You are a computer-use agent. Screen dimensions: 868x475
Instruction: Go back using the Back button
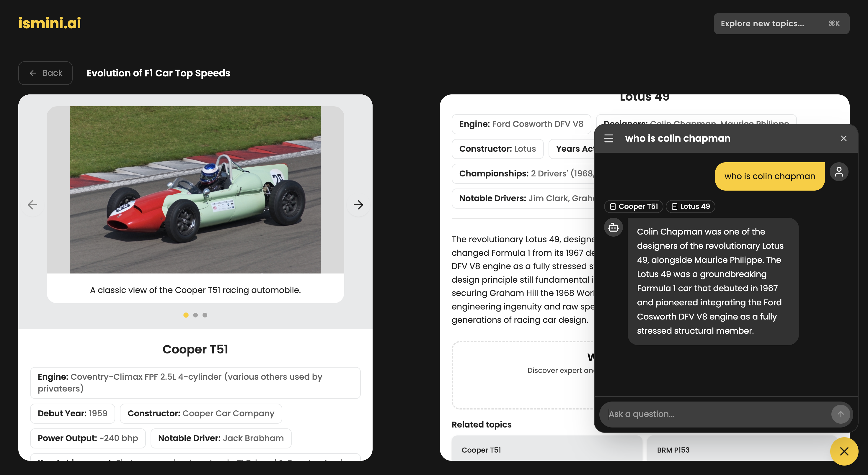(x=45, y=73)
